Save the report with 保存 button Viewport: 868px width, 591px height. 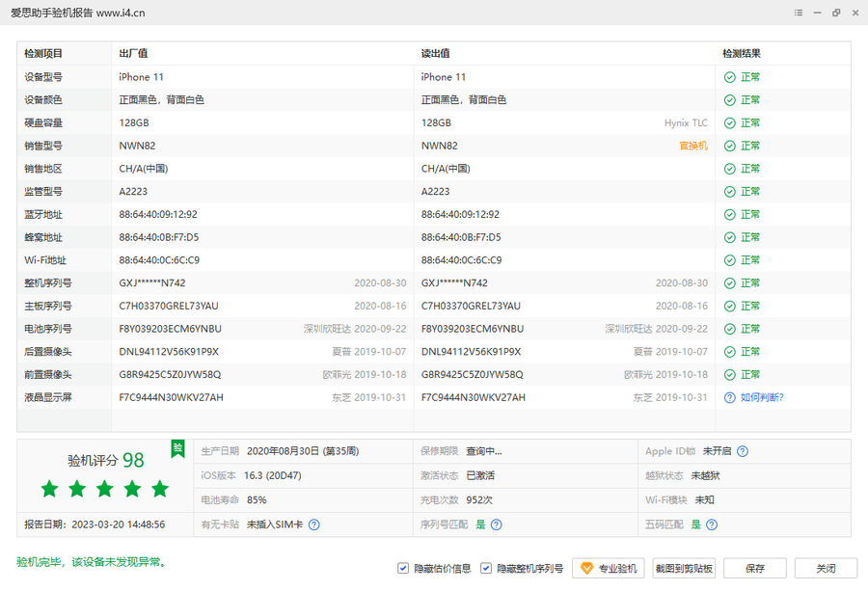pyautogui.click(x=754, y=569)
